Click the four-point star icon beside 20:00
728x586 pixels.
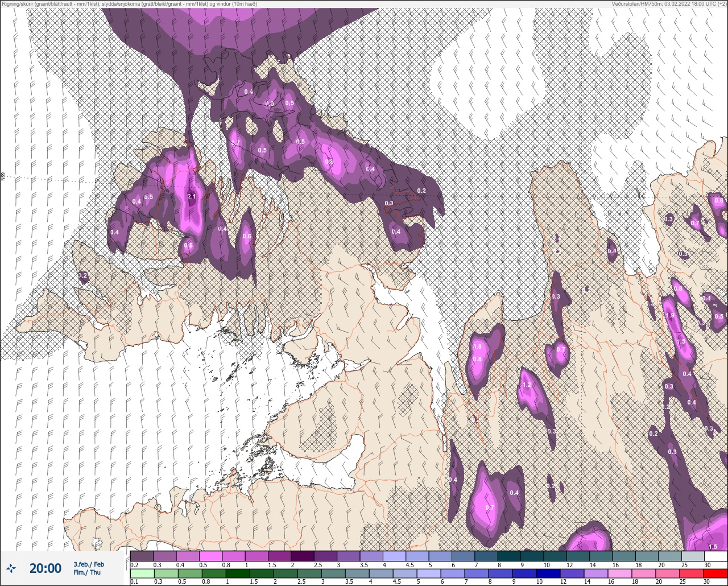tap(11, 568)
